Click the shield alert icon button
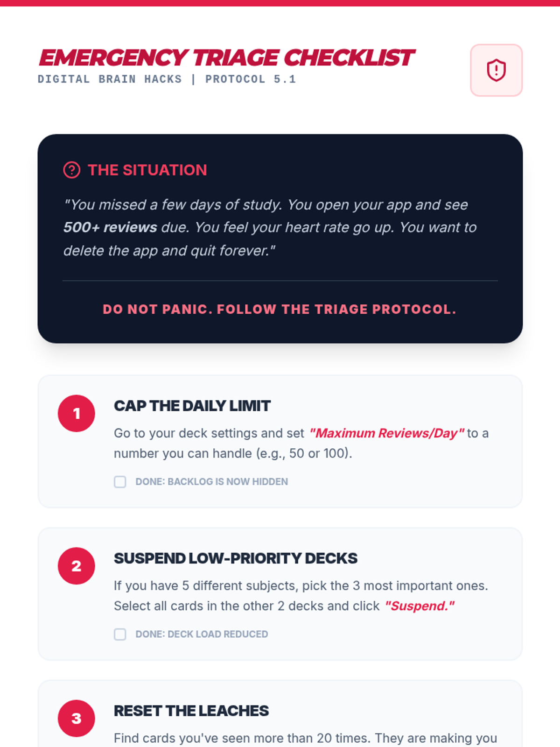The height and width of the screenshot is (747, 560). (x=496, y=70)
